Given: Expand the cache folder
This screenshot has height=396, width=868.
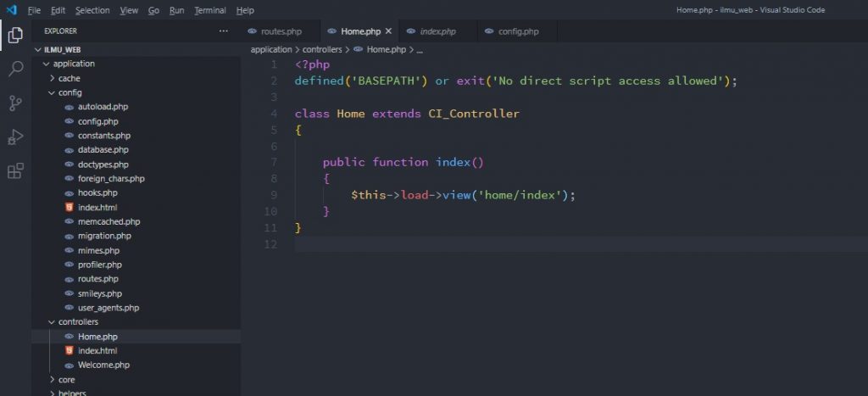Looking at the screenshot, I should click(70, 78).
